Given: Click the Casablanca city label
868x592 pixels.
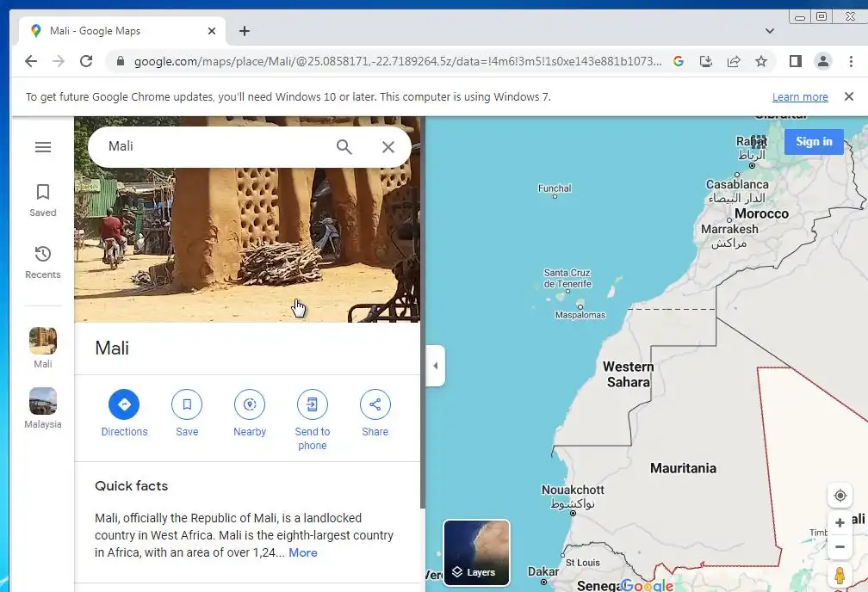Looking at the screenshot, I should [x=737, y=184].
